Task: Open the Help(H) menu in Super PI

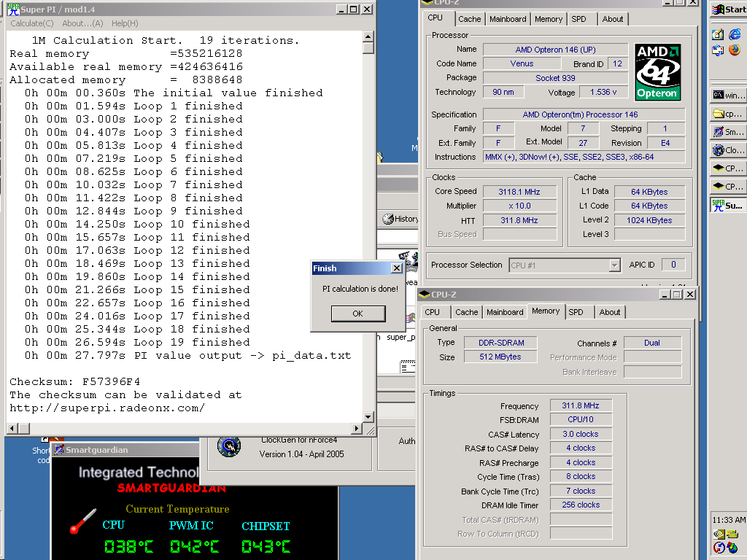Action: [x=125, y=23]
